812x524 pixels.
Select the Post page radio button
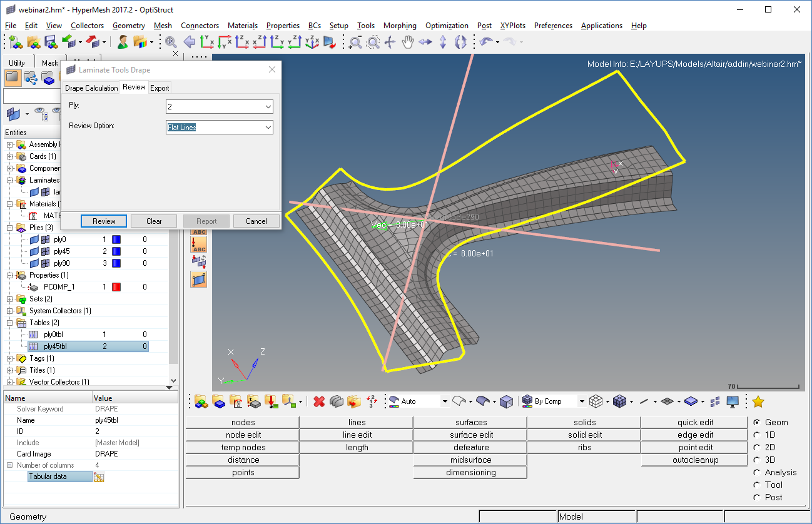click(x=757, y=497)
